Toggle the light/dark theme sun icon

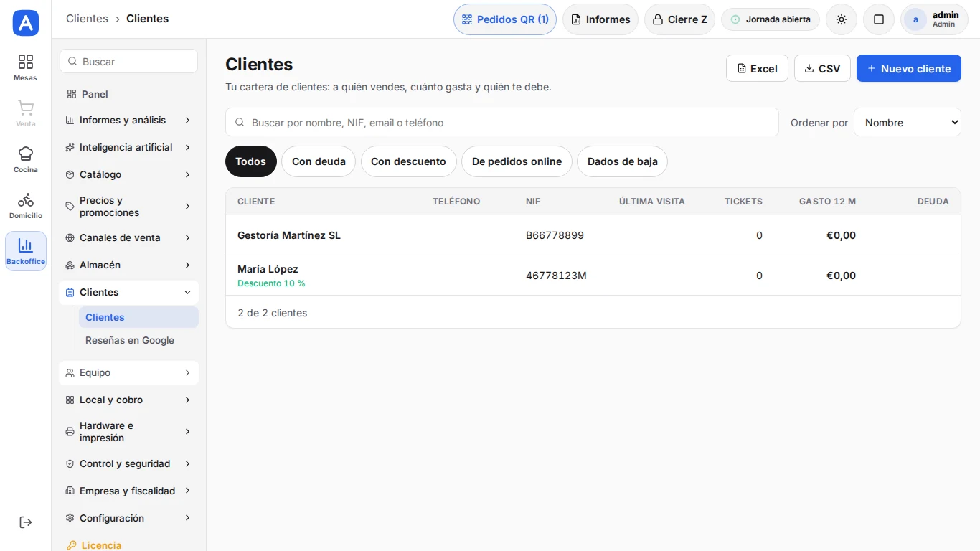click(842, 19)
